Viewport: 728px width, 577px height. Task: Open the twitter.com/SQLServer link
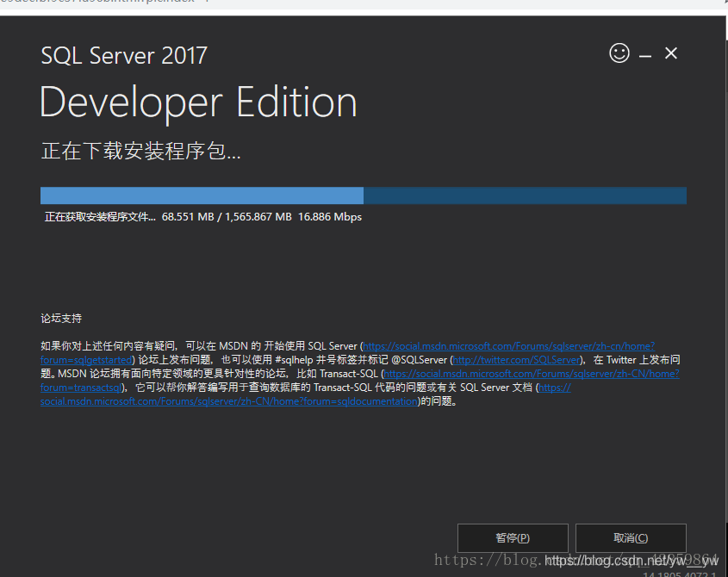(x=516, y=360)
